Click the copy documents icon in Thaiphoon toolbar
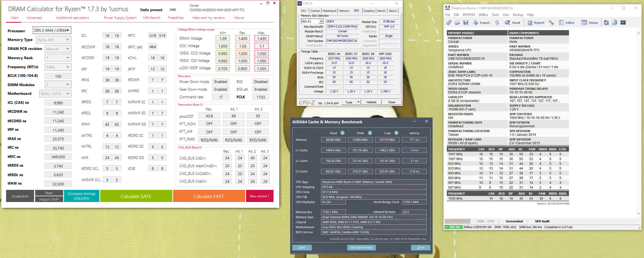The height and width of the screenshot is (258, 644). (x=615, y=23)
